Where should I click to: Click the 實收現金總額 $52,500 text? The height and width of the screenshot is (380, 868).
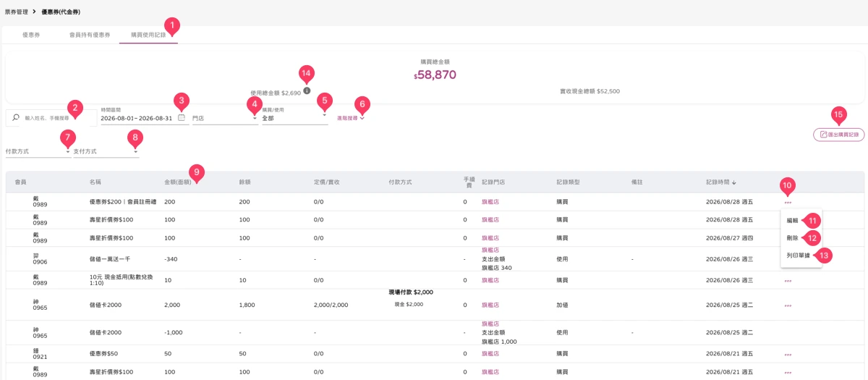coord(590,92)
